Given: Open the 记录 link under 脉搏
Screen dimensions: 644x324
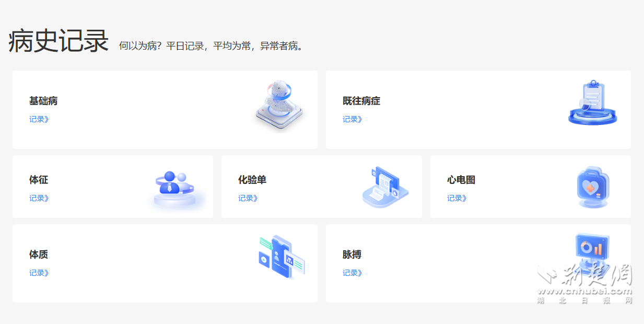Looking at the screenshot, I should 352,273.
